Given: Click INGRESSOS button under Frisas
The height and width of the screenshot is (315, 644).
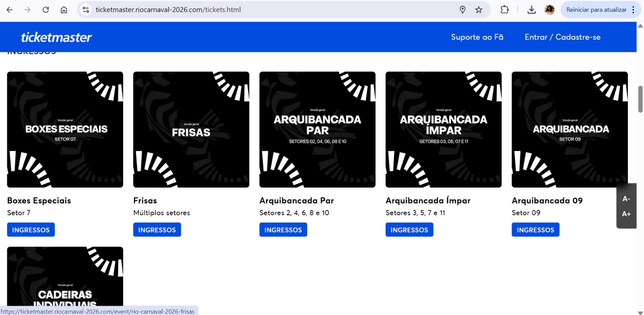Looking at the screenshot, I should [157, 230].
